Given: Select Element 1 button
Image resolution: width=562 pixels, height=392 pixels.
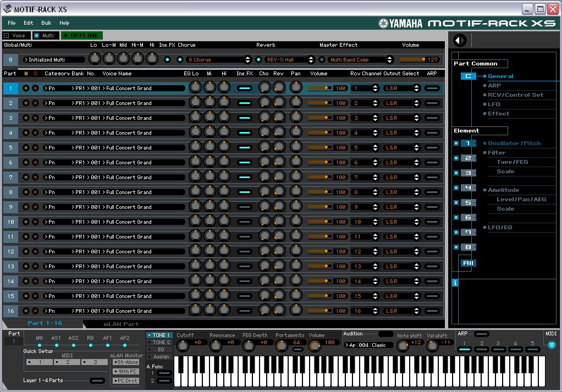Looking at the screenshot, I should tap(468, 143).
